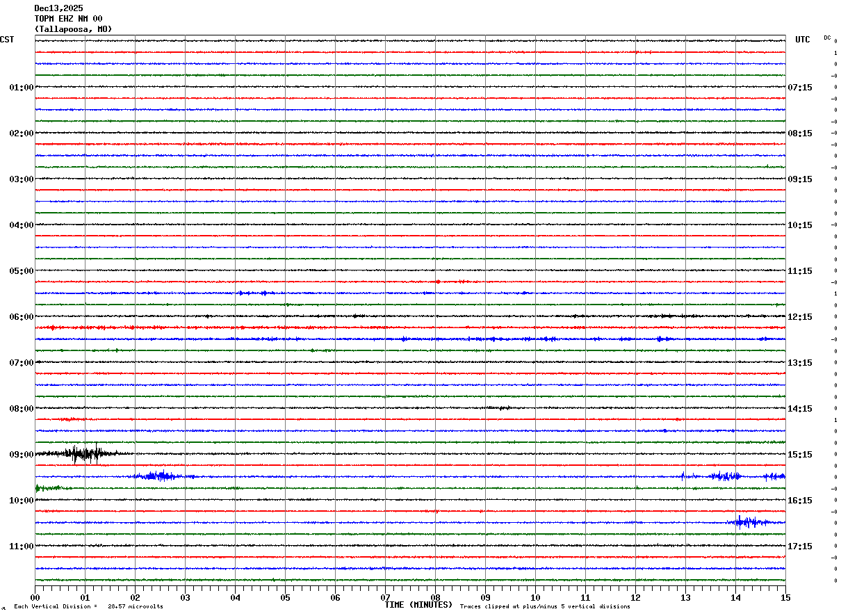Click the TOPM EHZ NM 00 station title
Screen dimensions: 841x616
click(x=68, y=19)
